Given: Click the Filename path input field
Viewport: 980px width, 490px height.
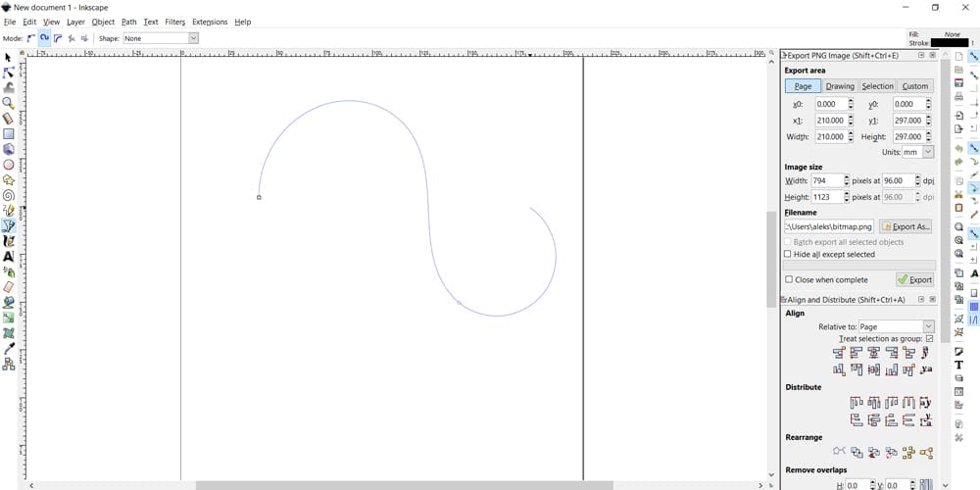Looking at the screenshot, I should pos(829,226).
